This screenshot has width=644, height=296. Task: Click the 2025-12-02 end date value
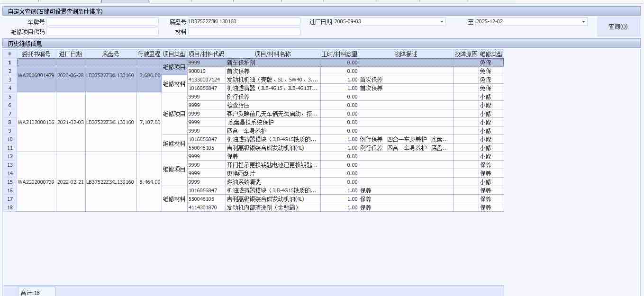point(490,22)
